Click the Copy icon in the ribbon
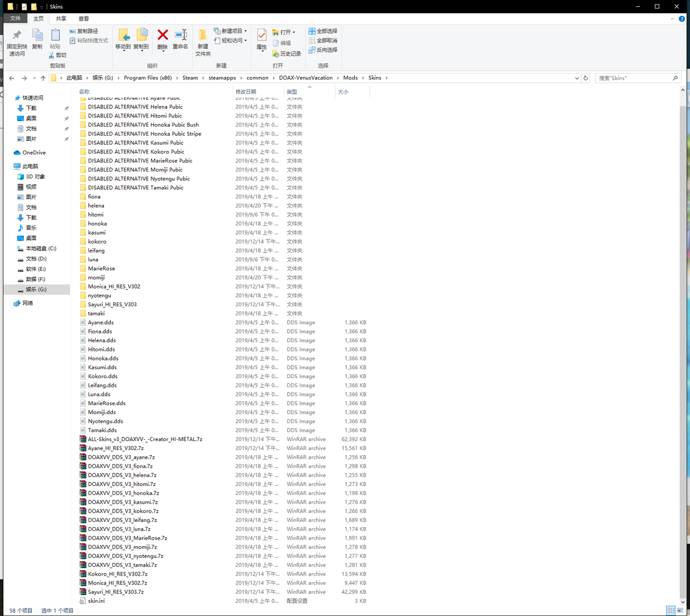 pyautogui.click(x=37, y=35)
